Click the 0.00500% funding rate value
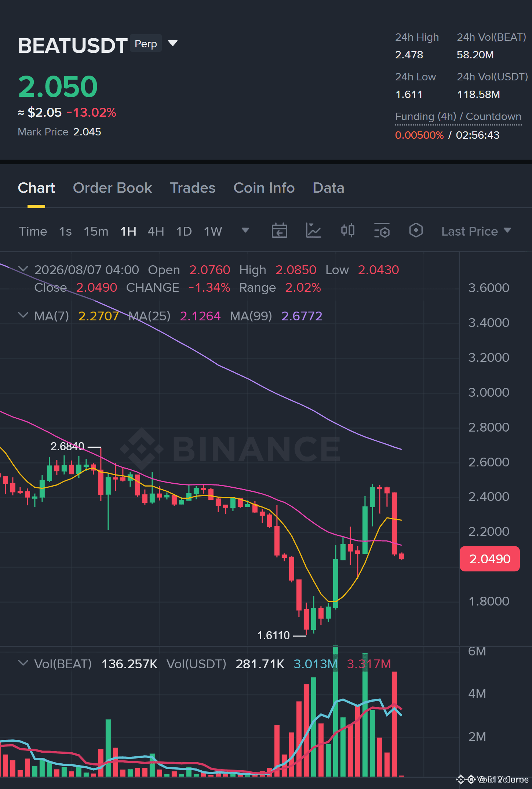 point(419,135)
